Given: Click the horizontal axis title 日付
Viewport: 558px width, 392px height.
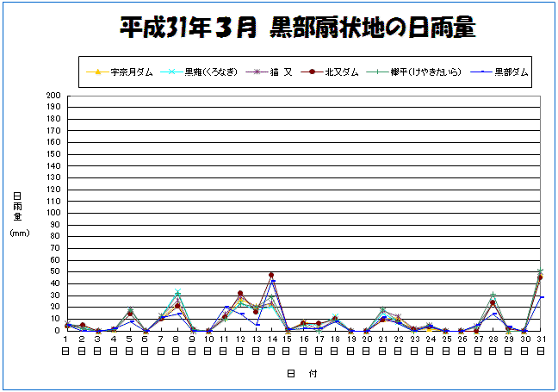Looking at the screenshot, I should coord(302,374).
